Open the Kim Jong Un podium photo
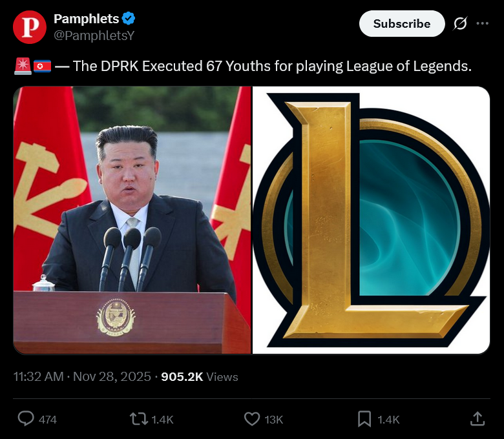The image size is (504, 439). click(x=132, y=220)
